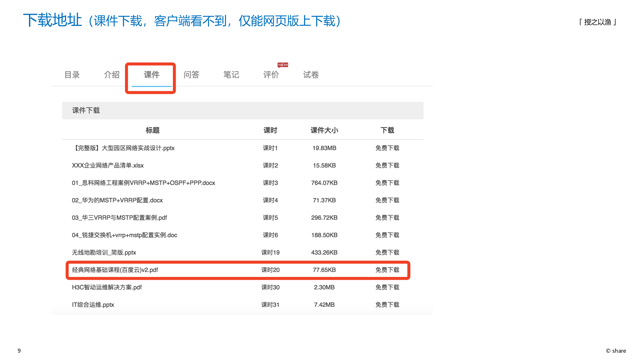Click the 课件下载 section header

pos(86,110)
